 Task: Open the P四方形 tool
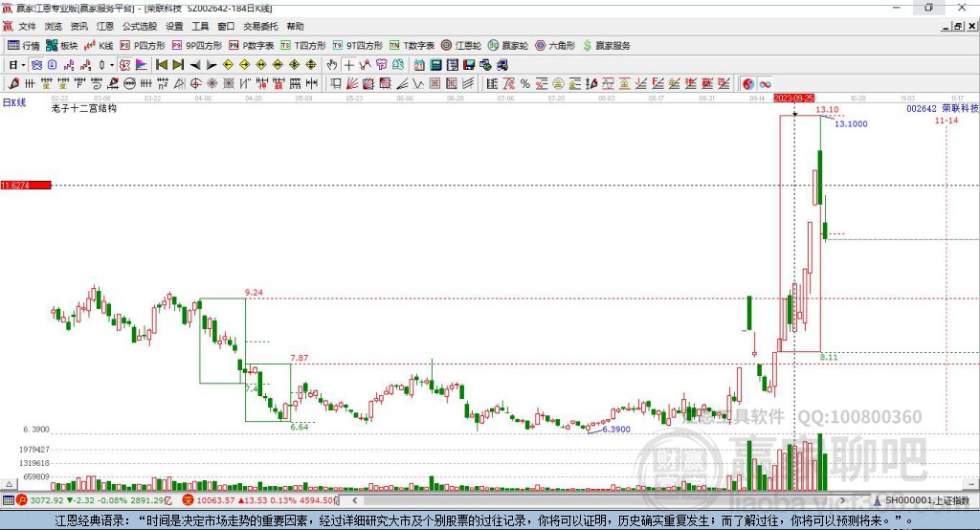point(143,46)
